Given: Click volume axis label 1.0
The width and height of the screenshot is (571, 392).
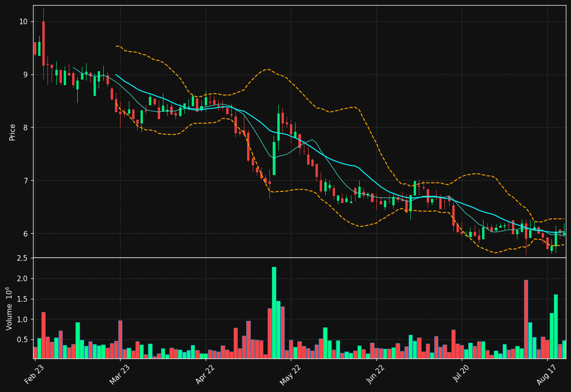Looking at the screenshot, I should click(x=23, y=319).
